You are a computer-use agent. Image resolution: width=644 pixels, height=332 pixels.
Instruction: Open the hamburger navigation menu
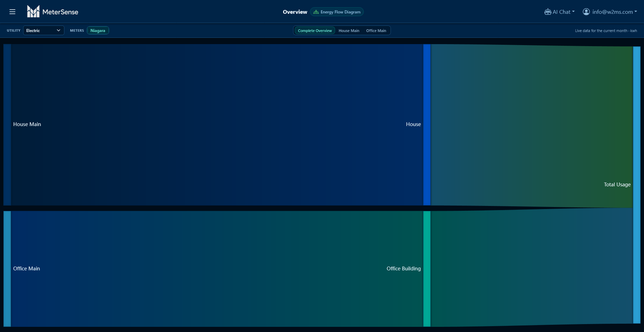pyautogui.click(x=12, y=12)
